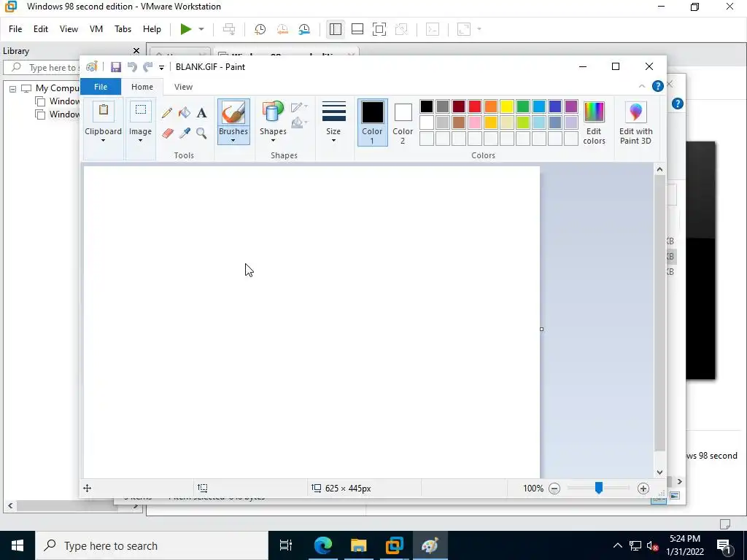
Task: Open VMware File menu
Action: click(x=15, y=29)
